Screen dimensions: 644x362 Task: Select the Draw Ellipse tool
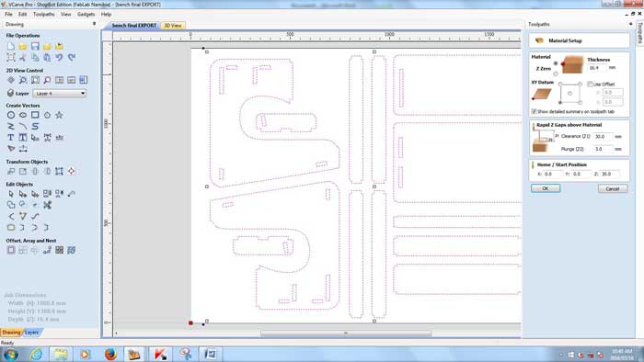point(23,115)
